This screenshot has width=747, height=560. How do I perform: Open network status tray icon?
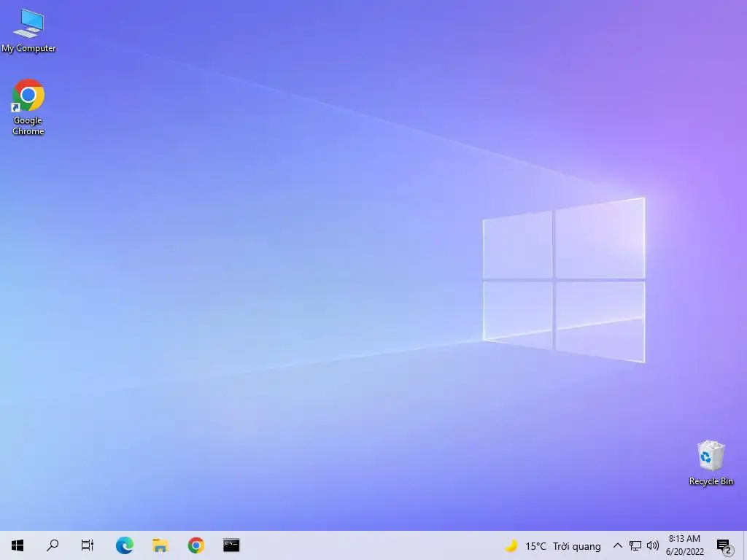pos(635,545)
